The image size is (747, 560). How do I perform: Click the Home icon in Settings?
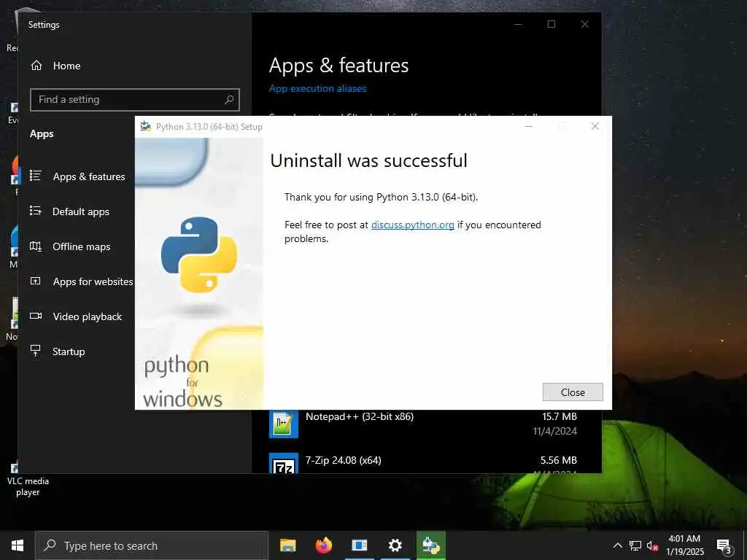[x=36, y=65]
